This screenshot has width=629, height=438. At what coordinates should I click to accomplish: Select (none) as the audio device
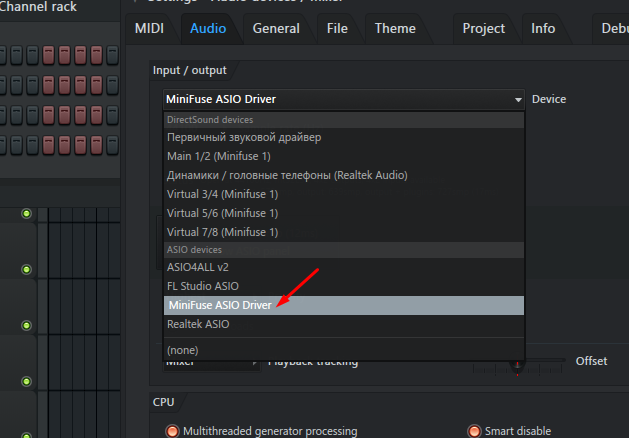point(343,350)
